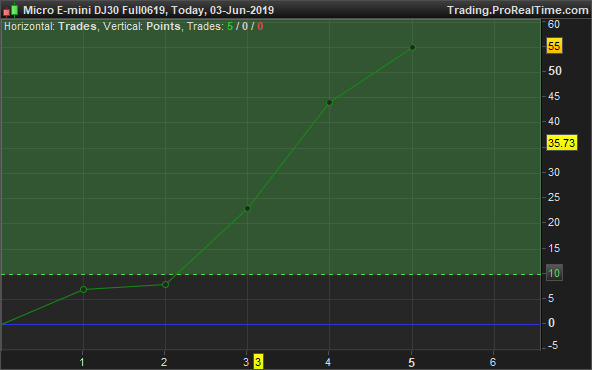
Task: Click the 45 label on the vertical axis
Action: (x=554, y=97)
